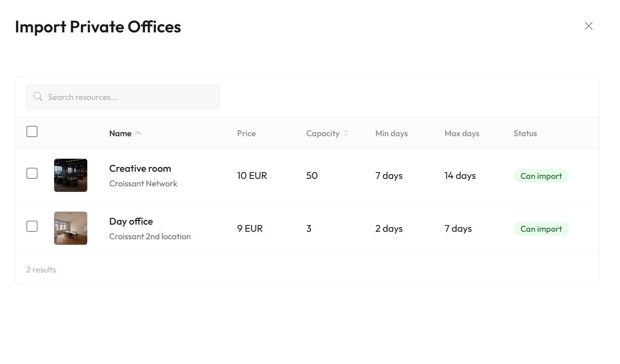The width and height of the screenshot is (620, 364).
Task: Close the Import Private Offices dialog
Action: (x=588, y=26)
